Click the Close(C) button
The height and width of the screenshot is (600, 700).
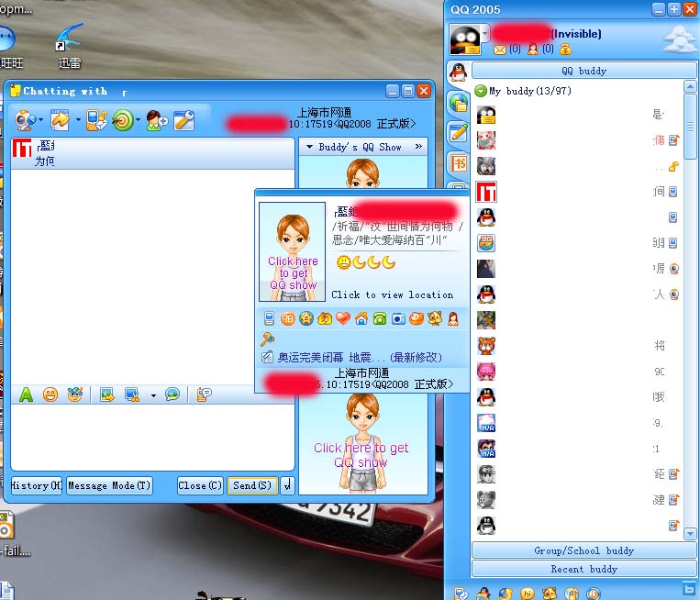(x=200, y=485)
